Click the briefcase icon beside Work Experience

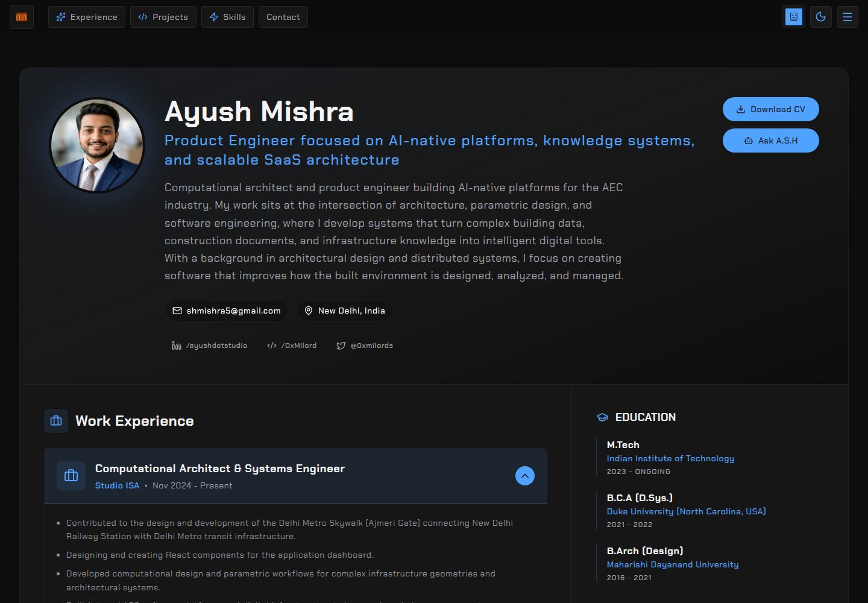click(x=56, y=421)
